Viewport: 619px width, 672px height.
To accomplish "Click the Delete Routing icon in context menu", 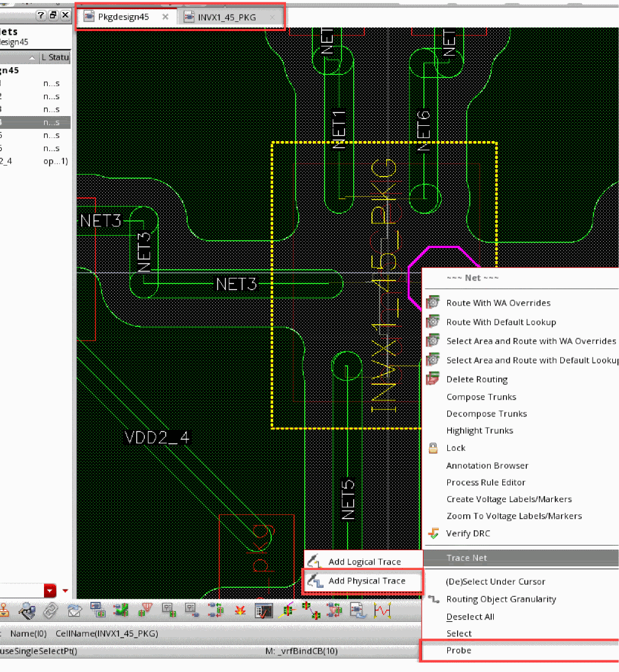I will (434, 379).
